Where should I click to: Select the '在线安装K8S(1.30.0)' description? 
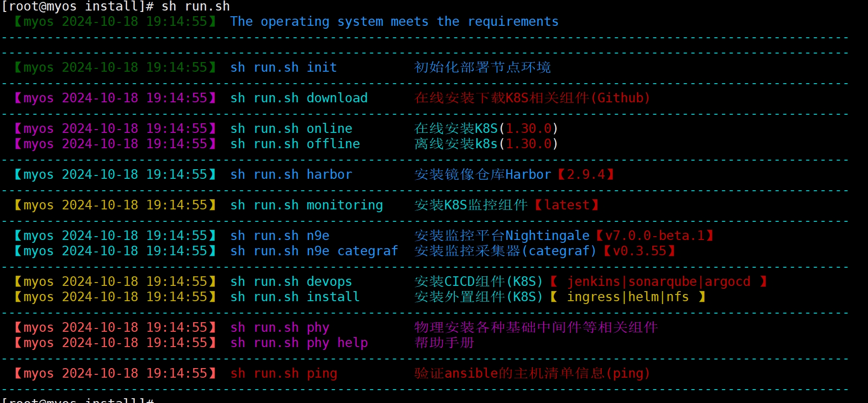(486, 129)
